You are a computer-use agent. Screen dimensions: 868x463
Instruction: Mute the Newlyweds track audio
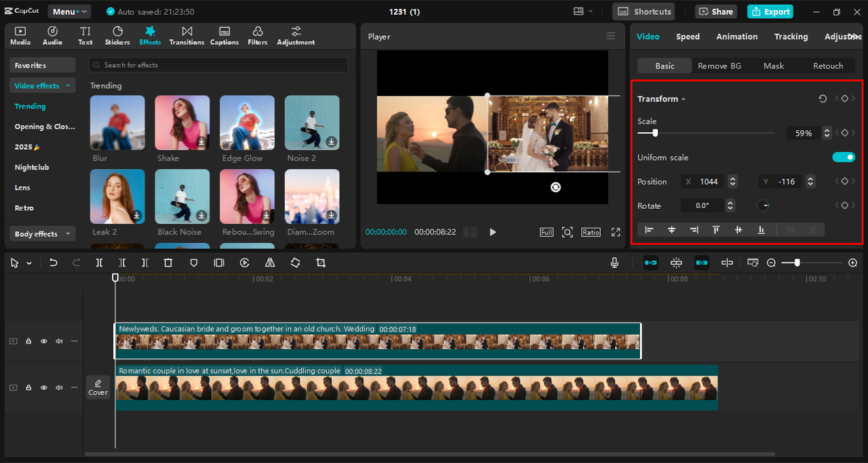click(59, 342)
